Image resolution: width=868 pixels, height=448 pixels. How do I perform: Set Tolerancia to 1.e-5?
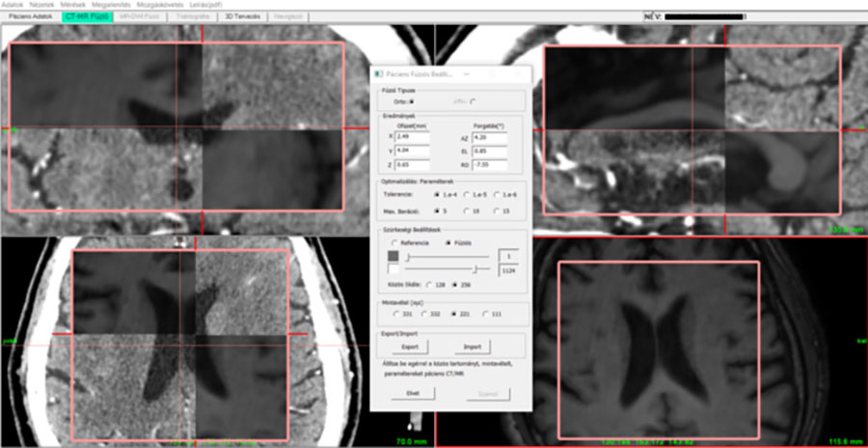pyautogui.click(x=467, y=195)
